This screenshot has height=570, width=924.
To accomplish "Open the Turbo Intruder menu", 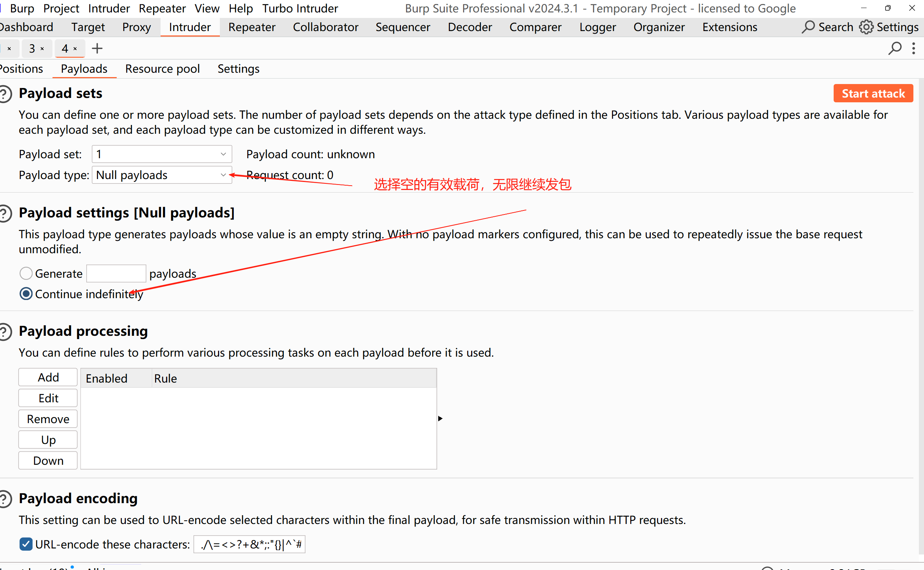I will pyautogui.click(x=300, y=8).
